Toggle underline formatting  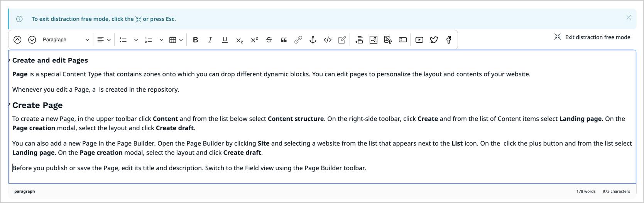(x=225, y=40)
